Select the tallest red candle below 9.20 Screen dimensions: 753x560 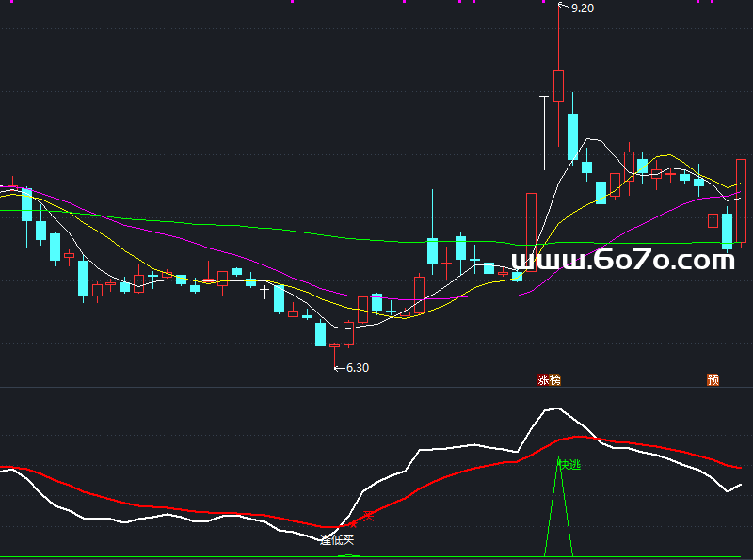(x=558, y=85)
